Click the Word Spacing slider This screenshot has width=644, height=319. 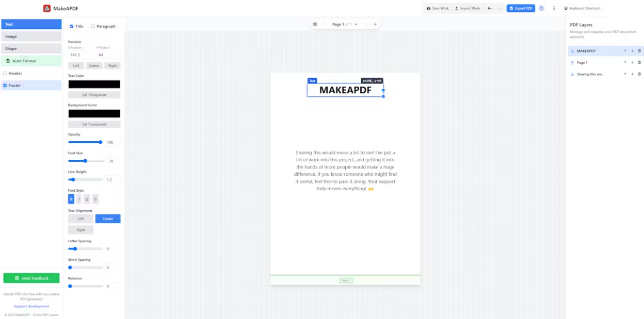coord(85,267)
